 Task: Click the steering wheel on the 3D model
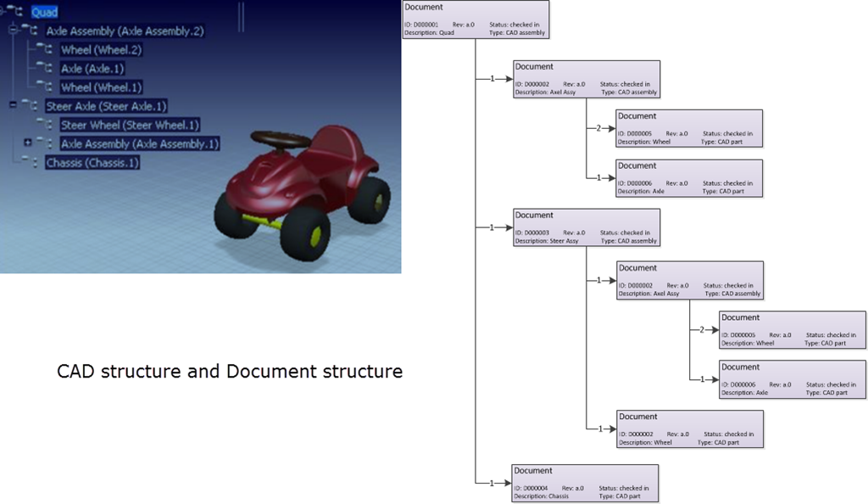(x=280, y=139)
